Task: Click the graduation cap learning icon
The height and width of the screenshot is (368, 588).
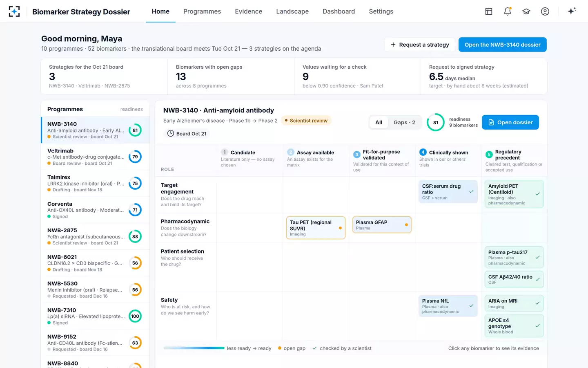Action: pyautogui.click(x=526, y=11)
